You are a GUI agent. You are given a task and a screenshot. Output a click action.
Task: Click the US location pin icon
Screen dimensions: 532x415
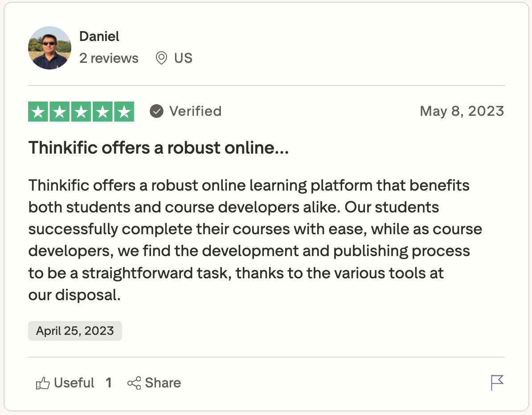161,58
